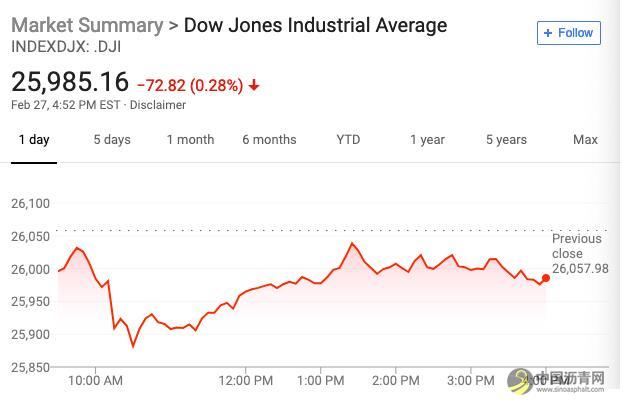Click the Dow Jones Industrial Average title

[316, 25]
